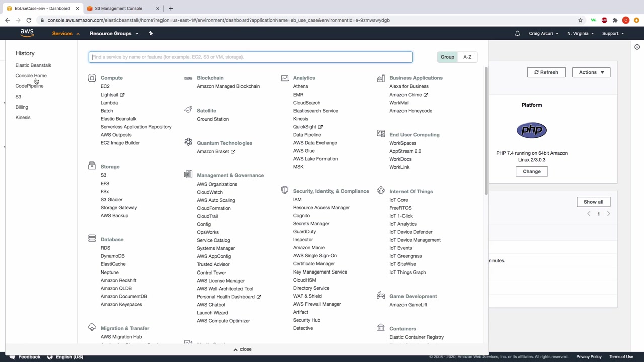Click the pin shortcuts icon in AWS navbar
Screen dimensions: 644x362
click(x=151, y=33)
